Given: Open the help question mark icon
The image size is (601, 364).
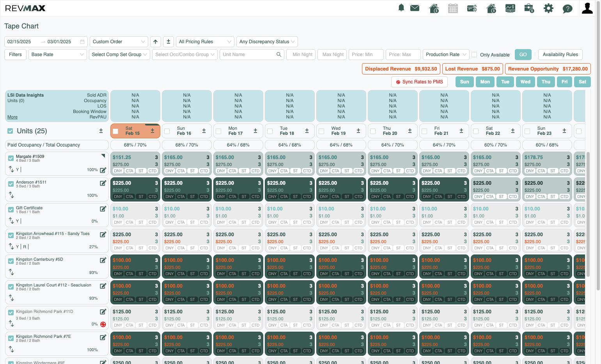Looking at the screenshot, I should coord(567,9).
